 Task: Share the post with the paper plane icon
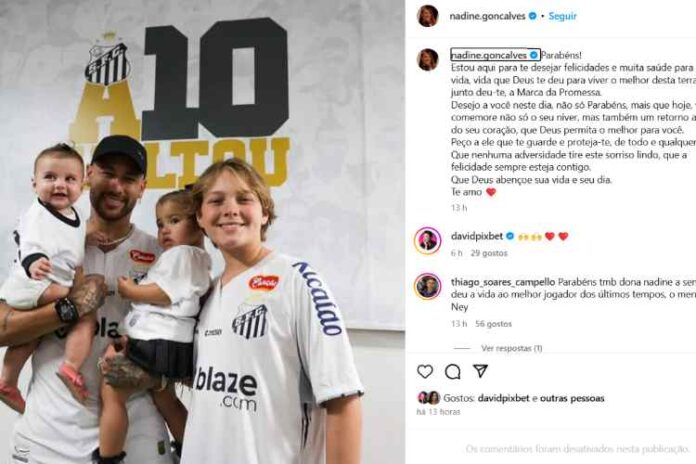pyautogui.click(x=480, y=371)
